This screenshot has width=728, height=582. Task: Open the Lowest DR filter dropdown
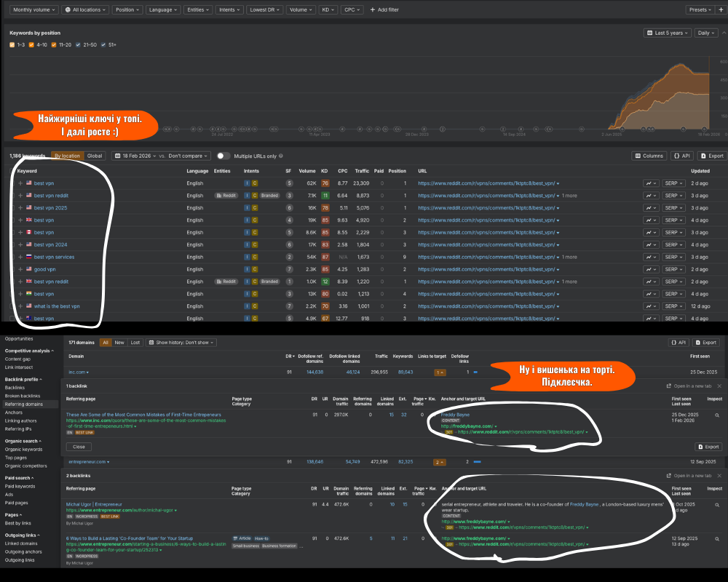(265, 9)
